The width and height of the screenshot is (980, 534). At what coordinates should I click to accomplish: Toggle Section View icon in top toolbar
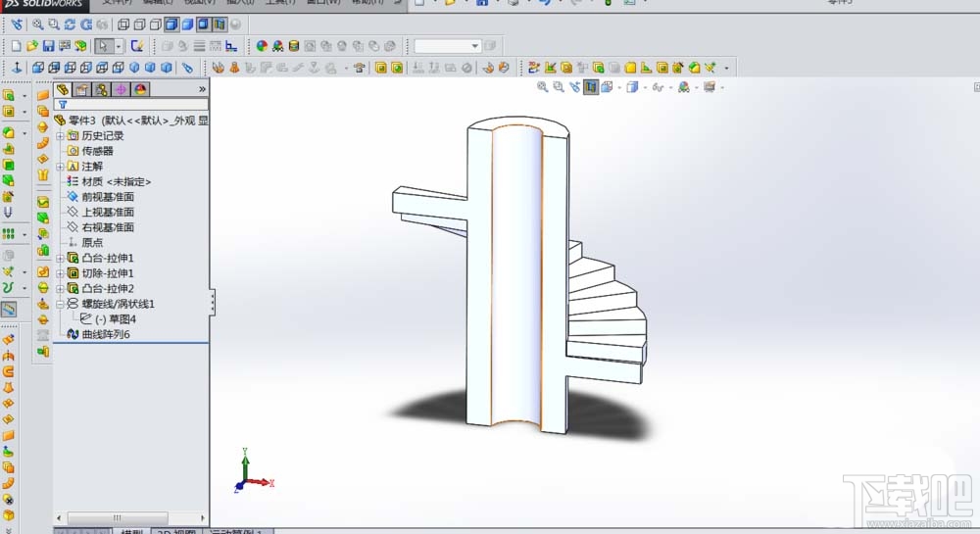coord(219,24)
